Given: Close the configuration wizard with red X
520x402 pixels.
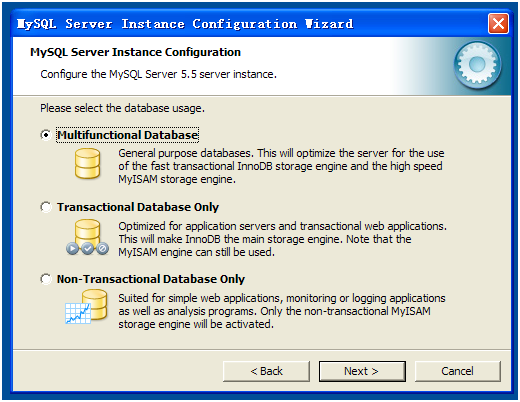Looking at the screenshot, I should click(x=498, y=24).
